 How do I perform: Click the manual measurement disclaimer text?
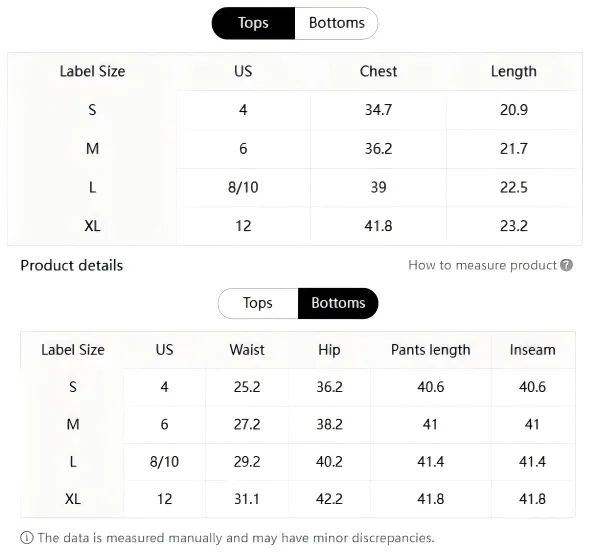pyautogui.click(x=236, y=538)
